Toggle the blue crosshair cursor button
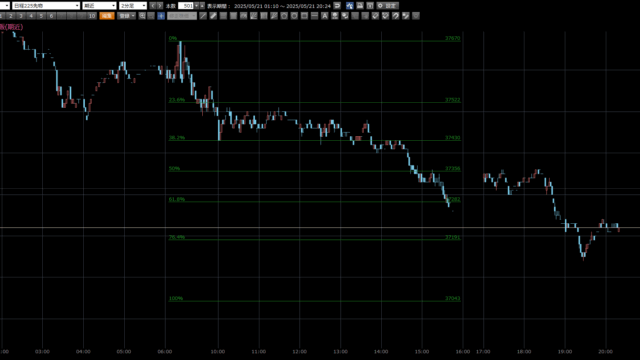 click(x=161, y=16)
